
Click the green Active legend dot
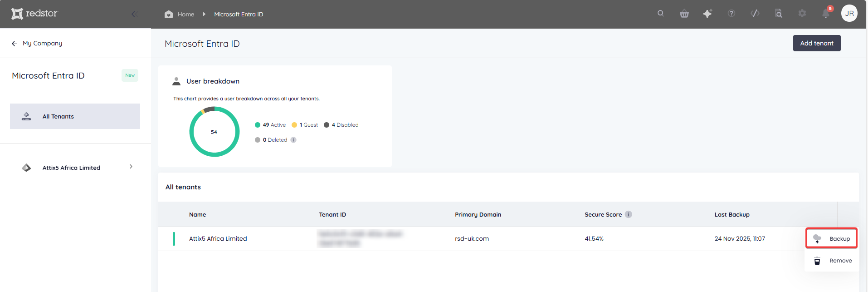click(x=258, y=125)
